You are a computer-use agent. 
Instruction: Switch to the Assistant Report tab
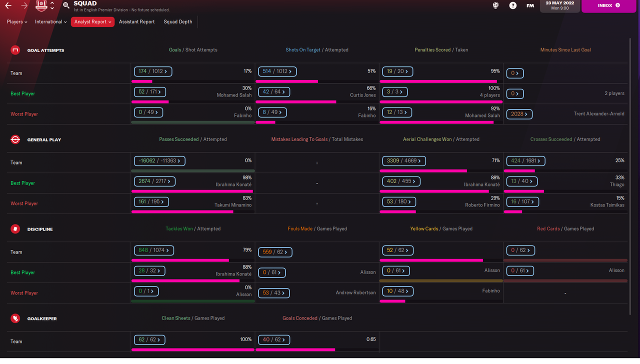(x=136, y=22)
